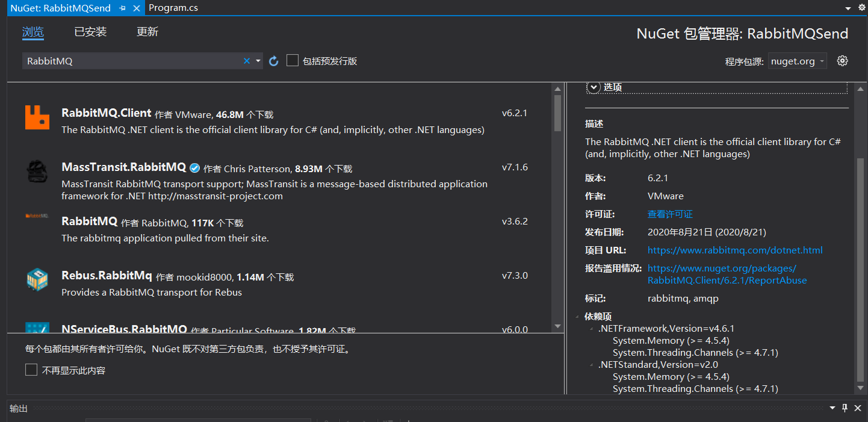Click in the RabbitMQ search field

click(132, 61)
